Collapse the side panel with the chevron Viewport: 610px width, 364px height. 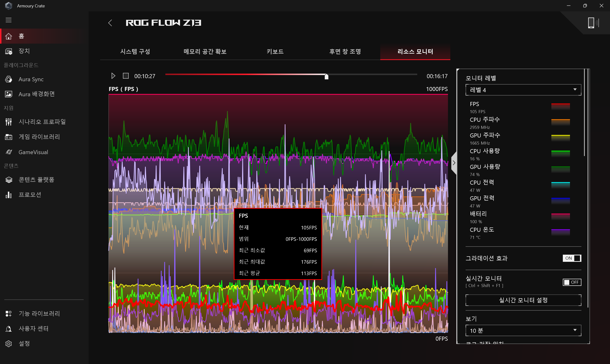[454, 163]
